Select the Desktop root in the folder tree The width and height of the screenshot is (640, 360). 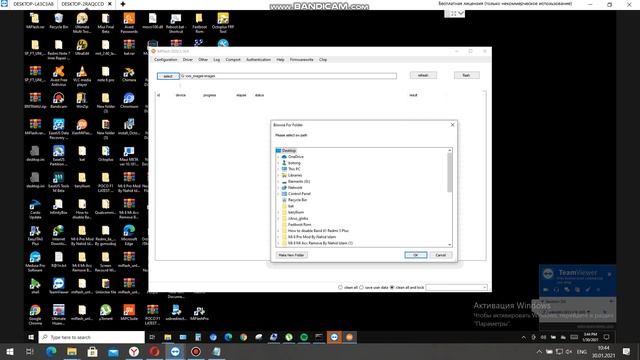click(289, 151)
